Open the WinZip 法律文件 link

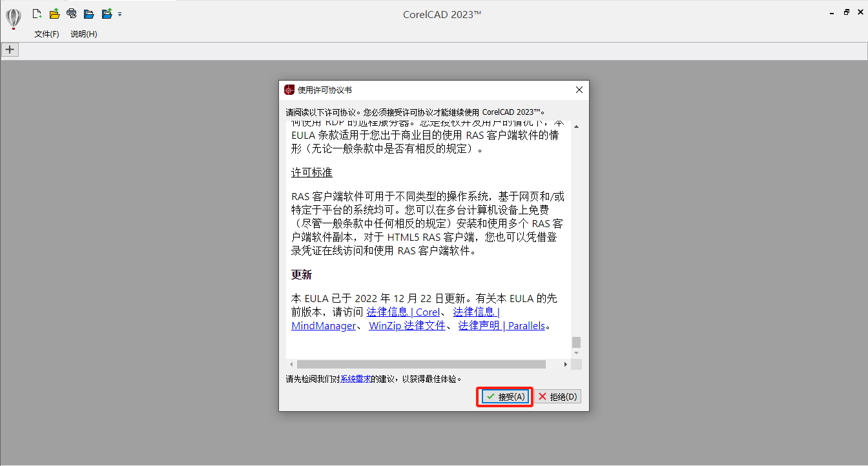coord(407,326)
